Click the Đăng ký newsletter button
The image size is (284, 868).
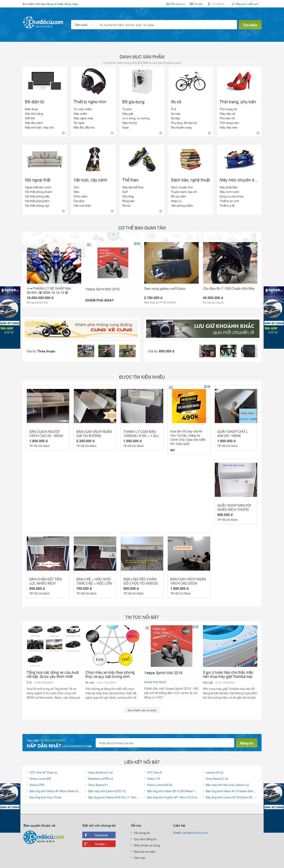click(x=246, y=743)
